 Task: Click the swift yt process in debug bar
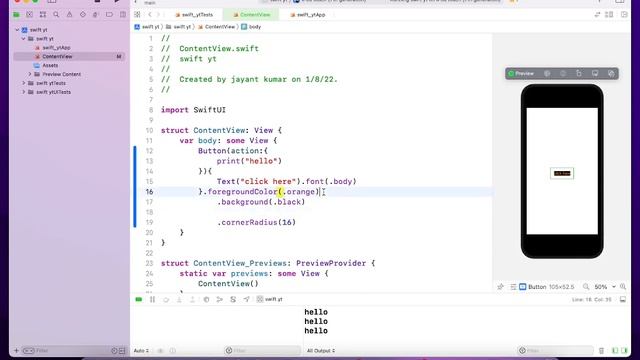tap(270, 300)
